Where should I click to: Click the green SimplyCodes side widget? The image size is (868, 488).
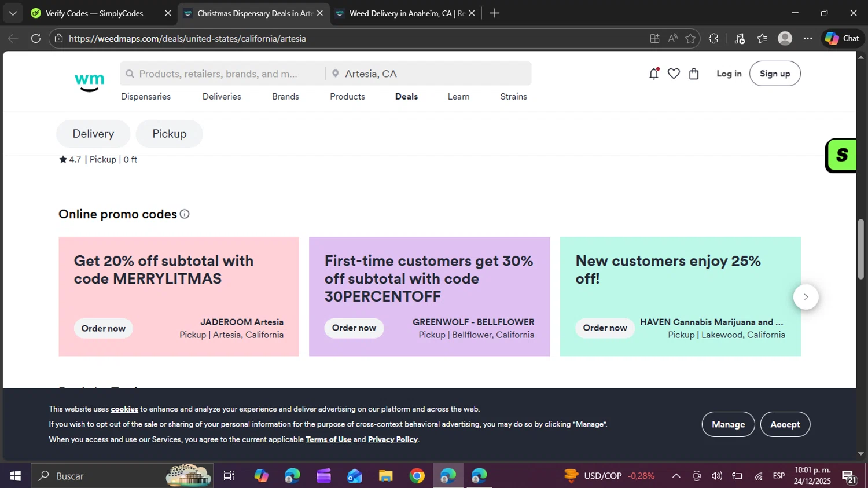click(841, 155)
